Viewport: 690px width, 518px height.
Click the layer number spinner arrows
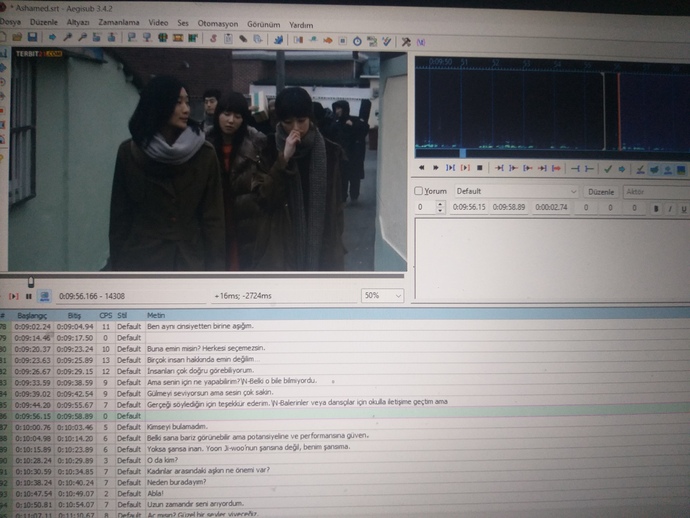(x=440, y=207)
